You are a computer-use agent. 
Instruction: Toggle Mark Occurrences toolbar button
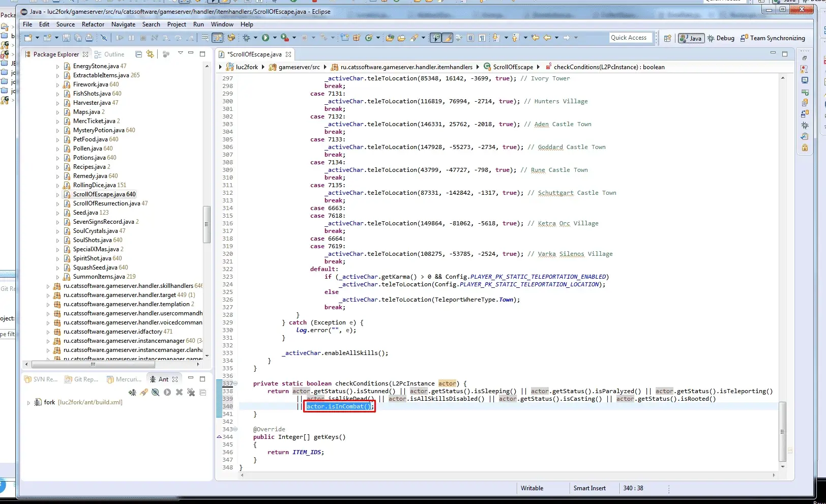pyautogui.click(x=448, y=38)
